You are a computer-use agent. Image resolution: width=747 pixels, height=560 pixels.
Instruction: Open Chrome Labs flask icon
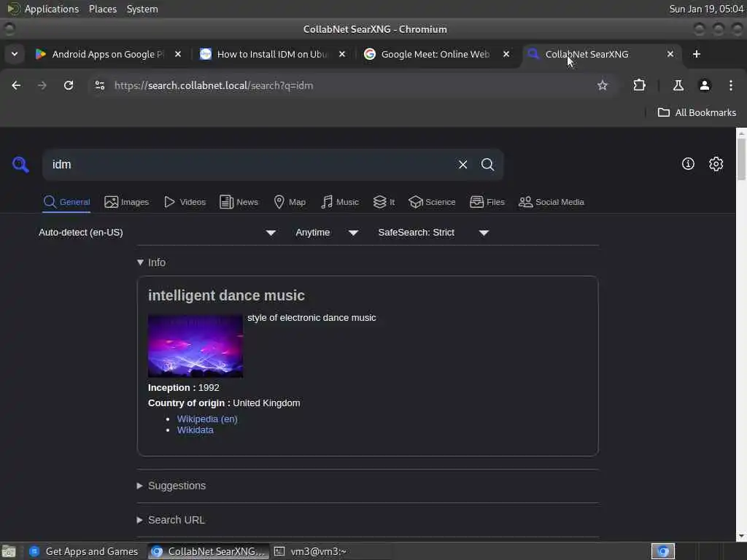[678, 85]
